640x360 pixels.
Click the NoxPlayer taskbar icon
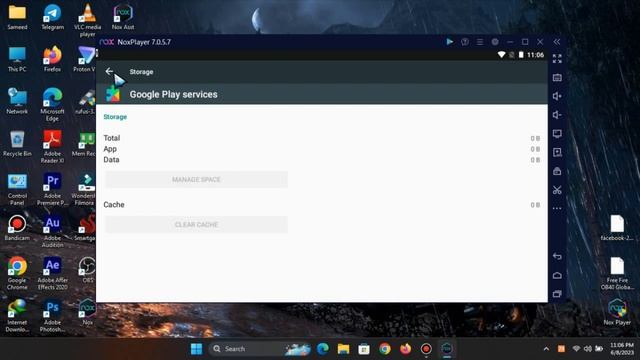coord(447,349)
